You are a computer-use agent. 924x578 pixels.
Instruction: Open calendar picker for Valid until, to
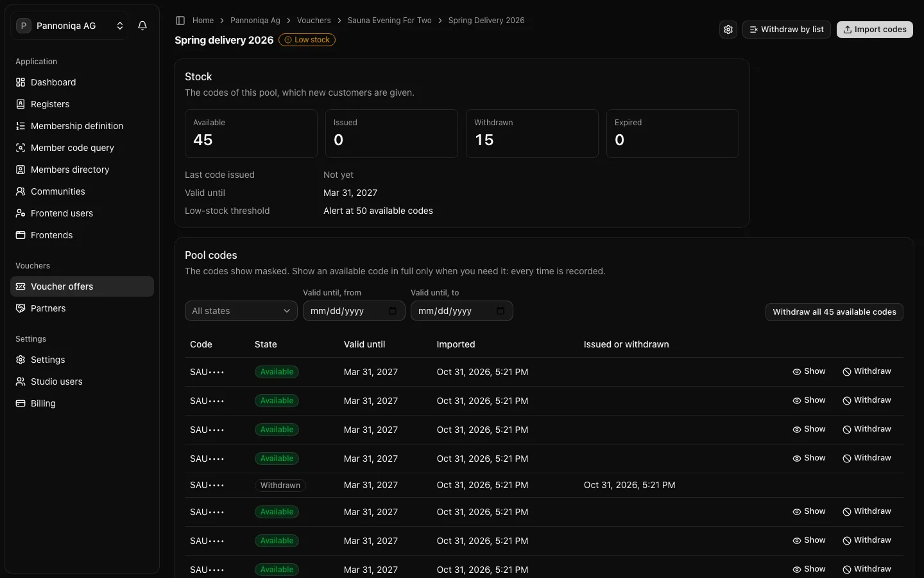(x=501, y=311)
